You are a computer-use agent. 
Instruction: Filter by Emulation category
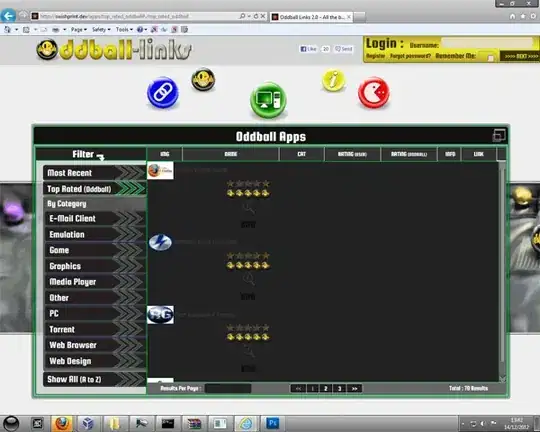(x=95, y=234)
